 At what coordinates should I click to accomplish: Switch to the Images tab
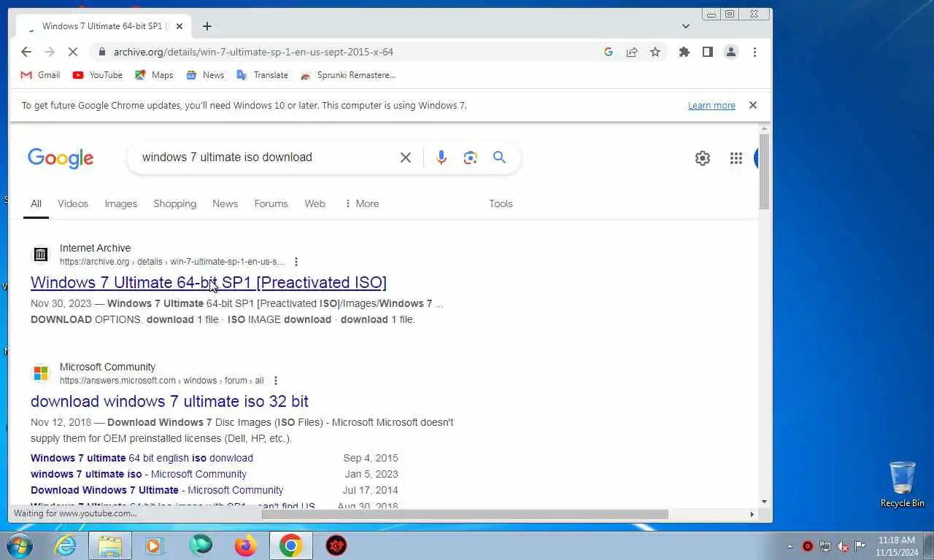pyautogui.click(x=121, y=203)
